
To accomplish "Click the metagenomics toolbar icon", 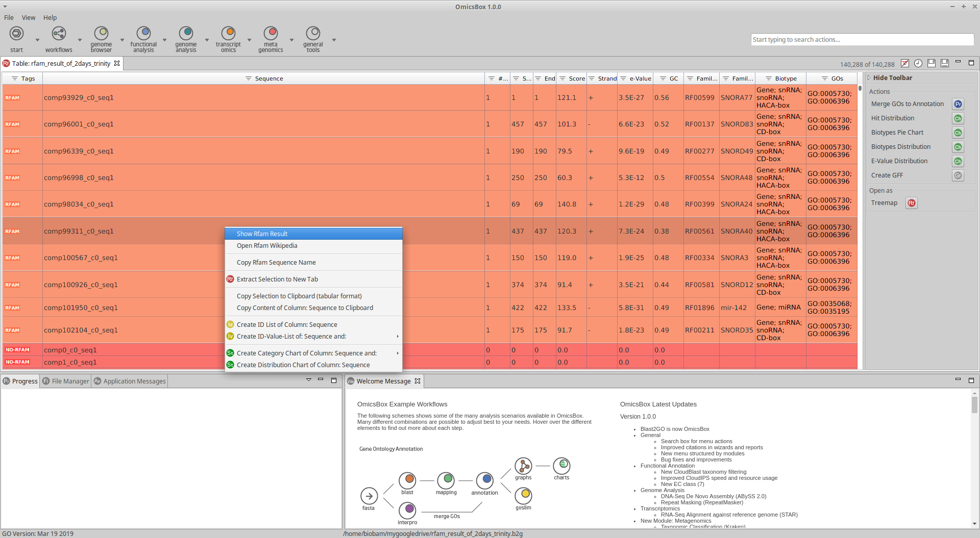I will (271, 34).
